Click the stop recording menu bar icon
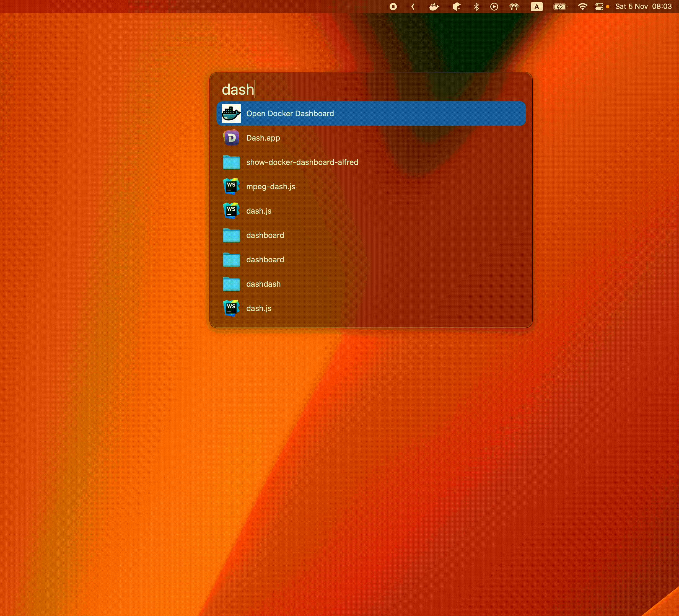The height and width of the screenshot is (616, 679). [393, 7]
